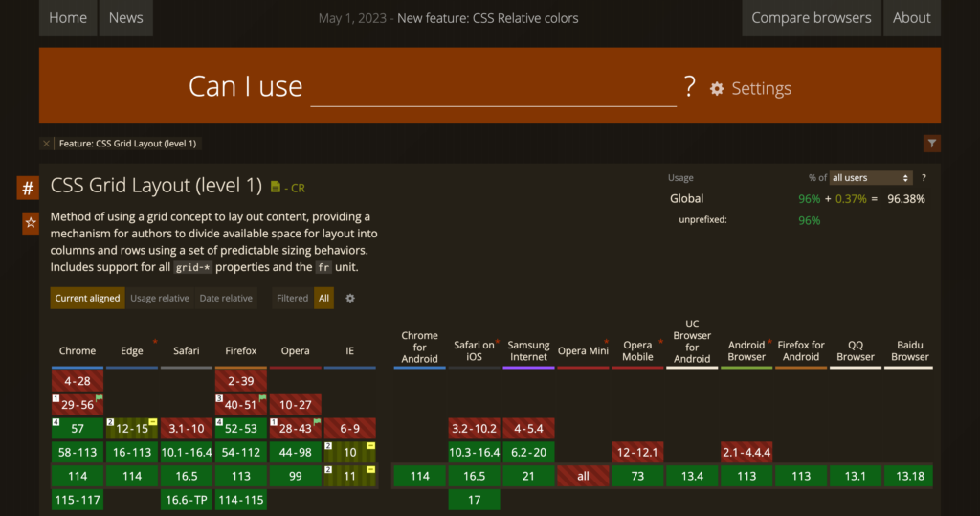Click the usage help question mark
The image size is (980, 516).
[x=924, y=178]
